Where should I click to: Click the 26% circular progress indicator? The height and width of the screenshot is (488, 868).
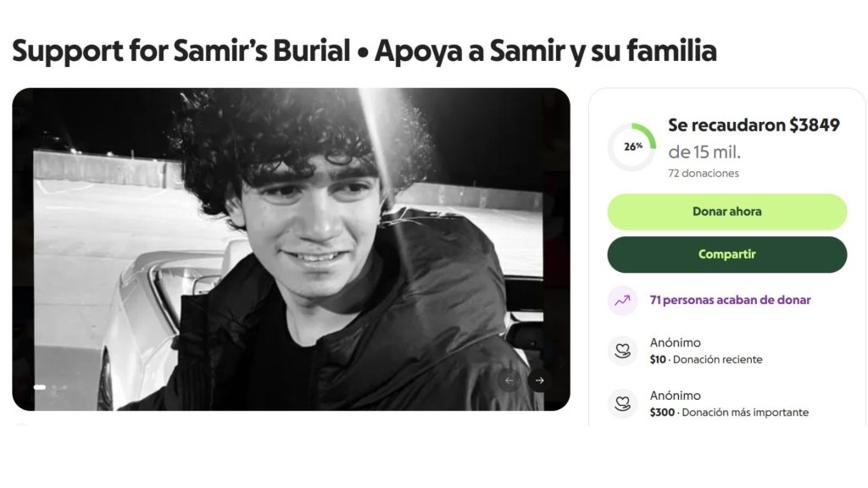tap(632, 147)
